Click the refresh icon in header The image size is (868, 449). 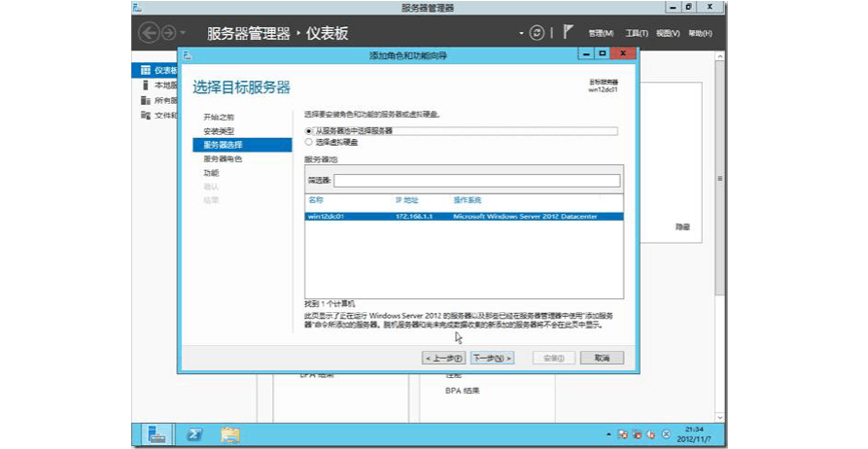click(538, 33)
